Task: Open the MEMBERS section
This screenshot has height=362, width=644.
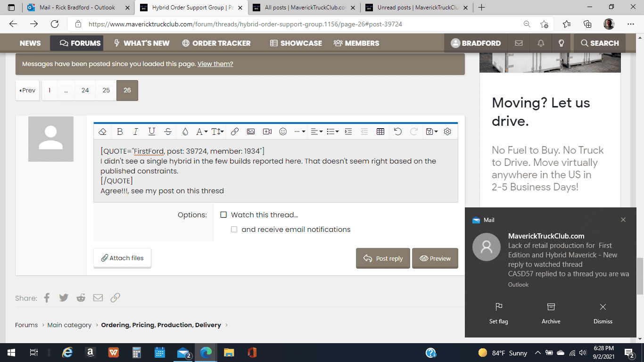Action: coord(356,43)
